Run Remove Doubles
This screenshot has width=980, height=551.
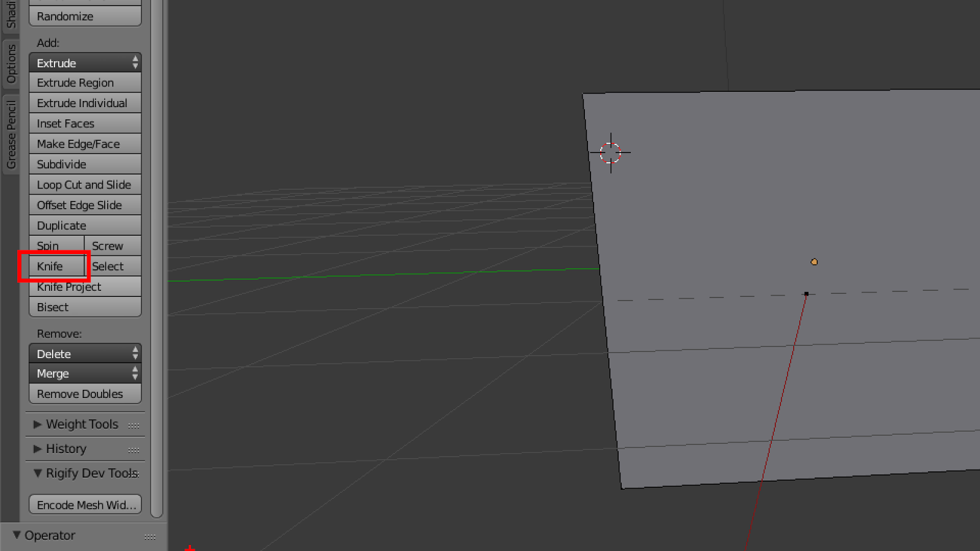tap(80, 394)
